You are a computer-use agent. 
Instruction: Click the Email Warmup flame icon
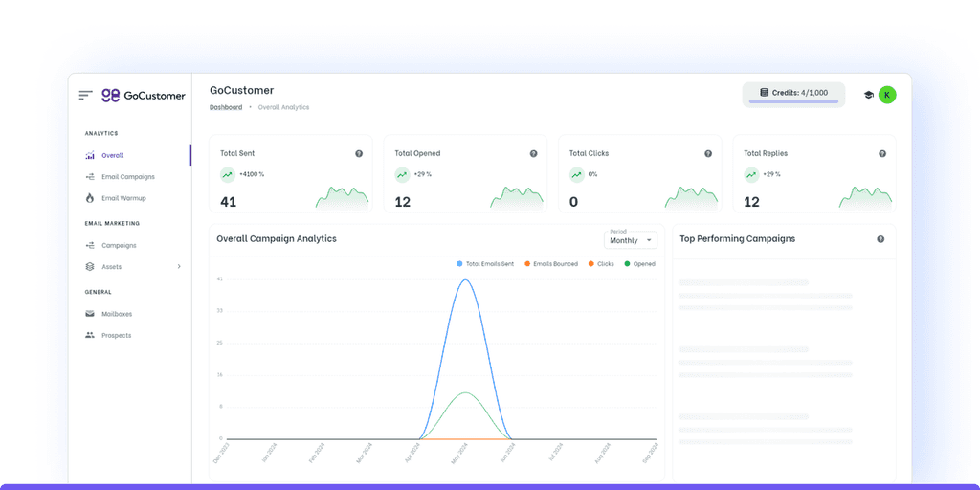89,197
